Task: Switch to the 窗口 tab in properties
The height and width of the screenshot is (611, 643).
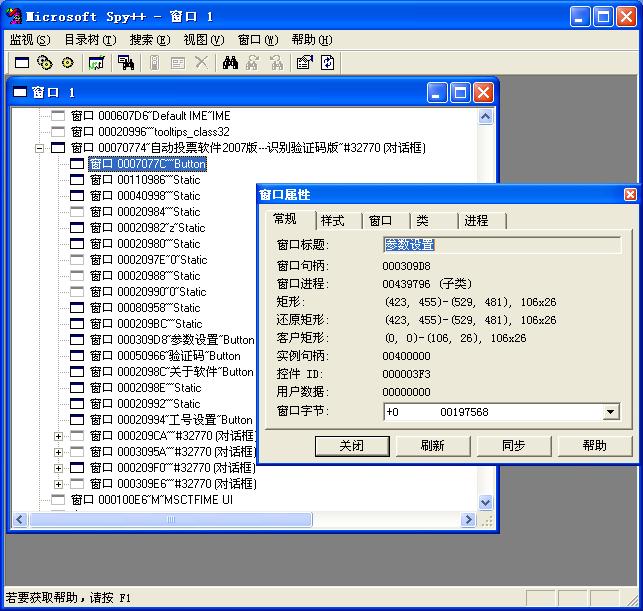Action: click(x=386, y=221)
